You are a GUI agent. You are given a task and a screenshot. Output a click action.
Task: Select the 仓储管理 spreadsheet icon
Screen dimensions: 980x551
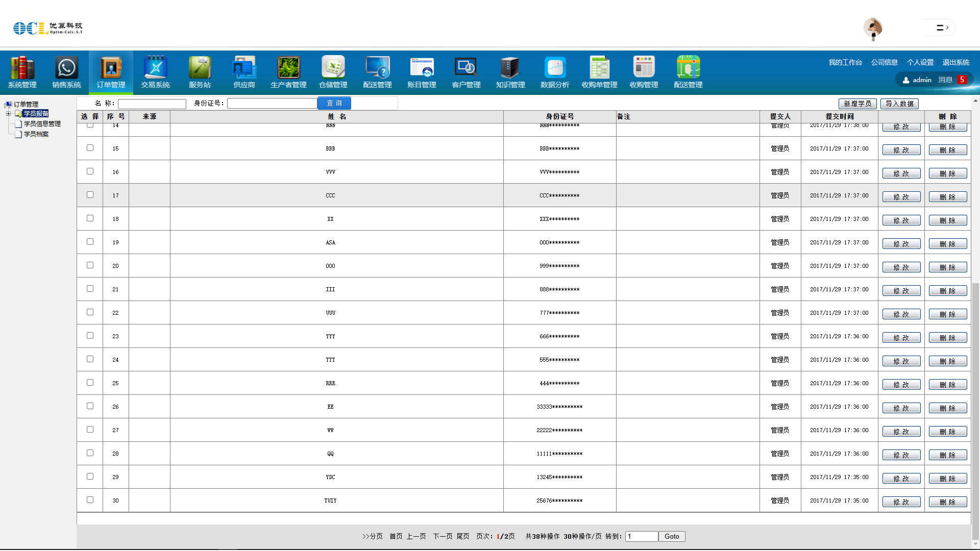(333, 68)
